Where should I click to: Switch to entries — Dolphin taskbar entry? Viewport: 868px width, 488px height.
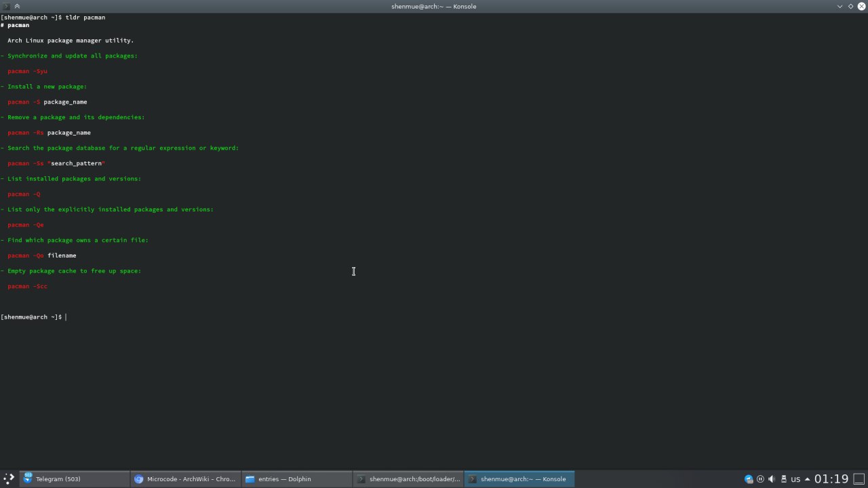pyautogui.click(x=296, y=479)
